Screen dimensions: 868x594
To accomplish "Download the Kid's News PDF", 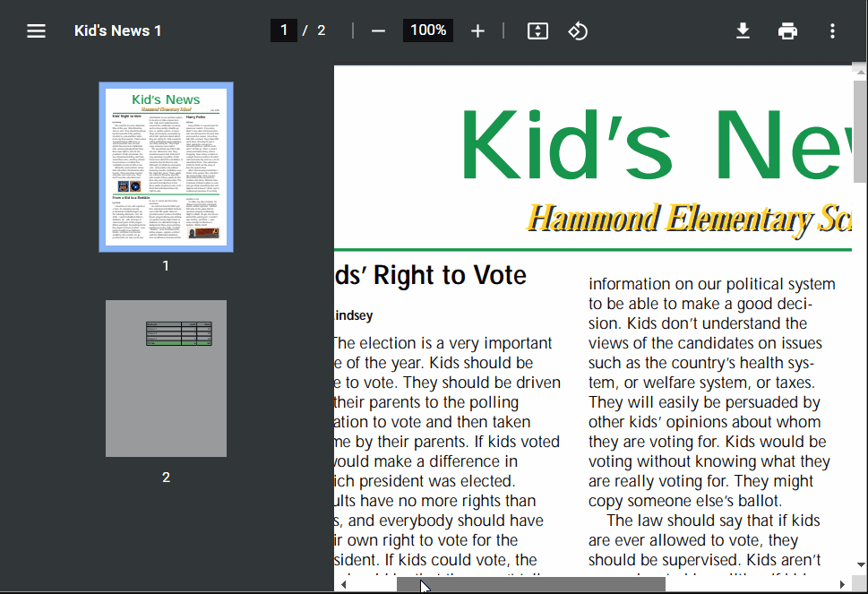I will click(743, 30).
